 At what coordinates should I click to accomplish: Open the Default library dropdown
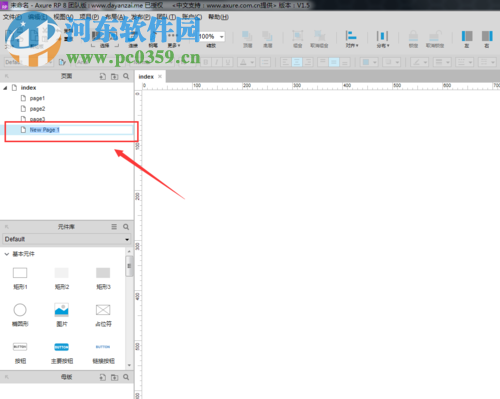click(66, 239)
